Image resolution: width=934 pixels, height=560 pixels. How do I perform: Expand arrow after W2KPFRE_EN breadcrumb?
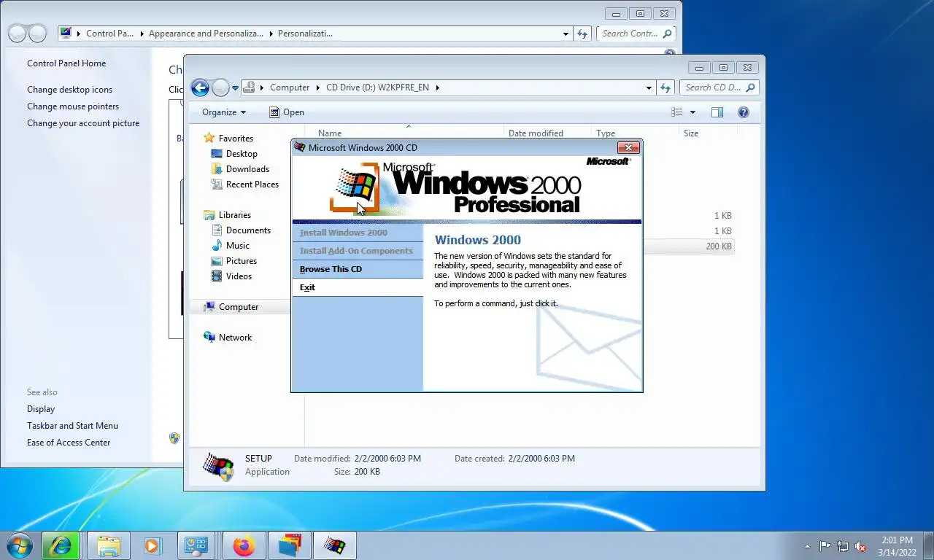click(x=437, y=87)
